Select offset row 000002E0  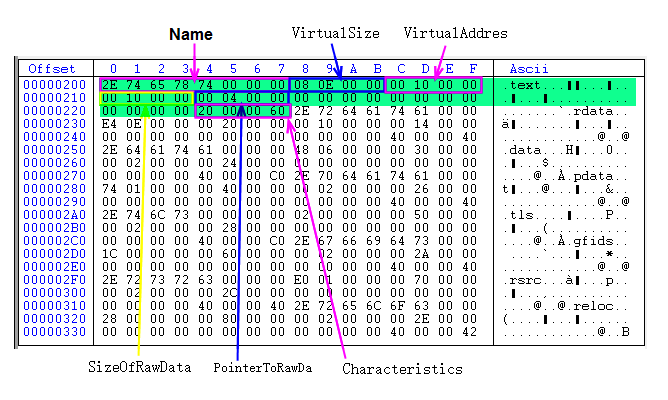coord(55,267)
